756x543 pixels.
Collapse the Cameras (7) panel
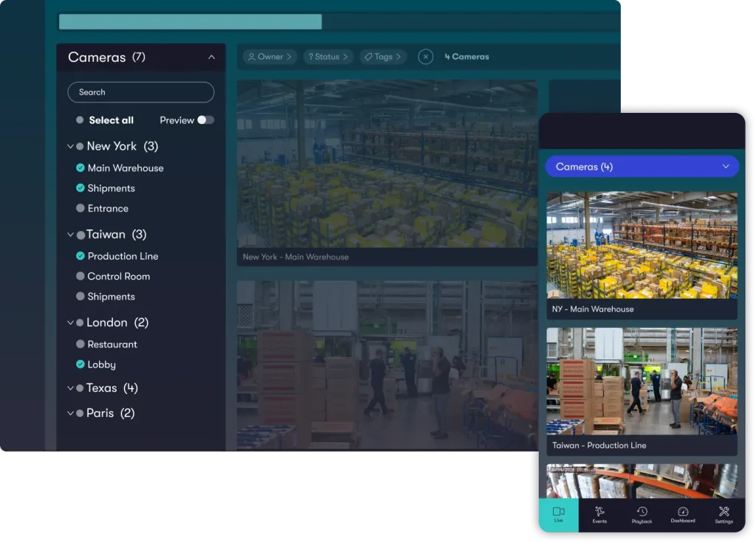[x=211, y=58]
